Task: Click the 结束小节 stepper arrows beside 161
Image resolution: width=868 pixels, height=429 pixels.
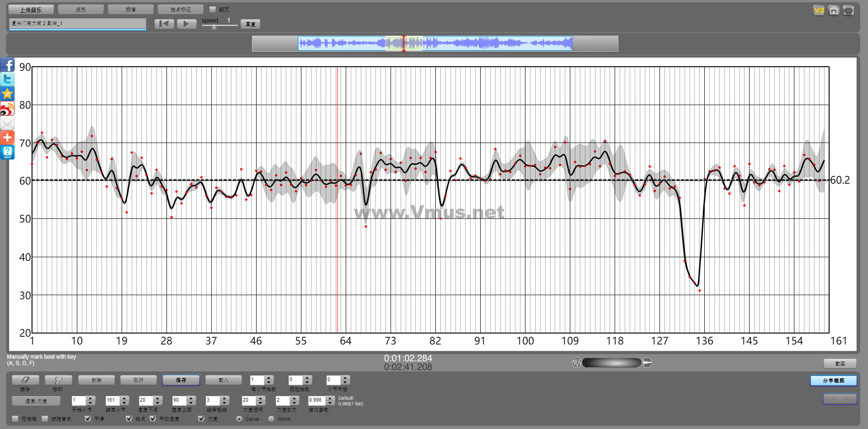Action: 124,401
